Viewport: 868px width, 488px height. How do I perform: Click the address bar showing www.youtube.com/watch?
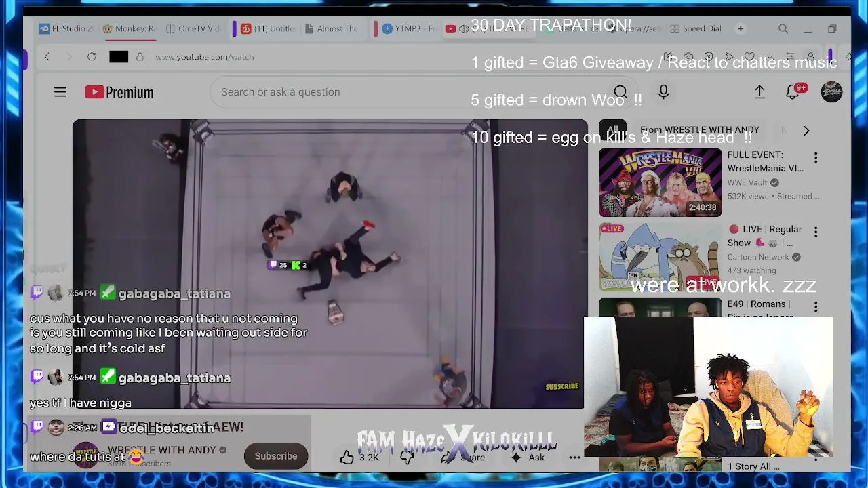205,57
